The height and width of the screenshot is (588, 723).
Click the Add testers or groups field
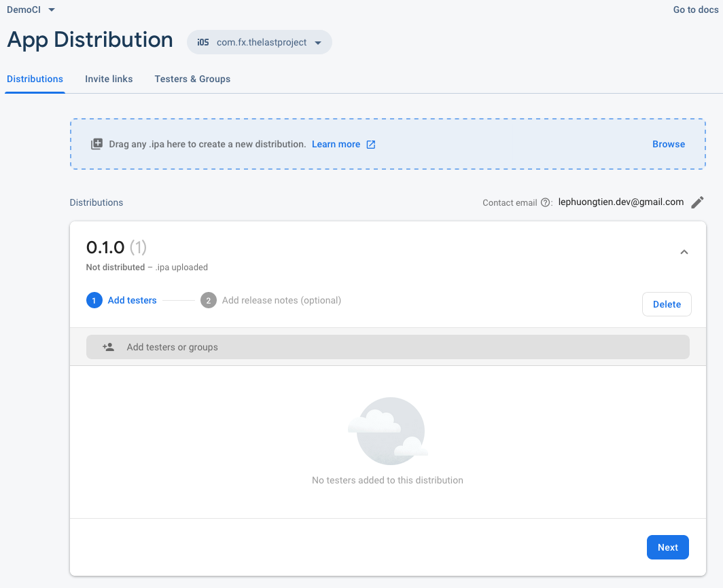tap(387, 347)
